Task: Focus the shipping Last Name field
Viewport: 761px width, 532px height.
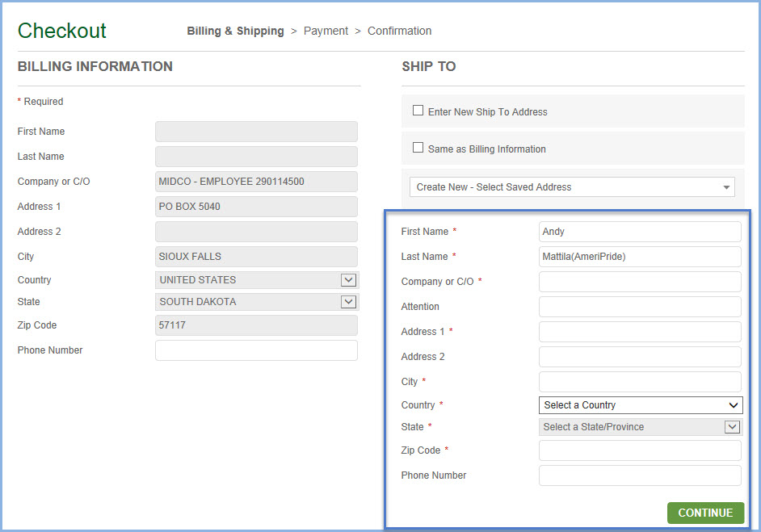Action: coord(640,257)
